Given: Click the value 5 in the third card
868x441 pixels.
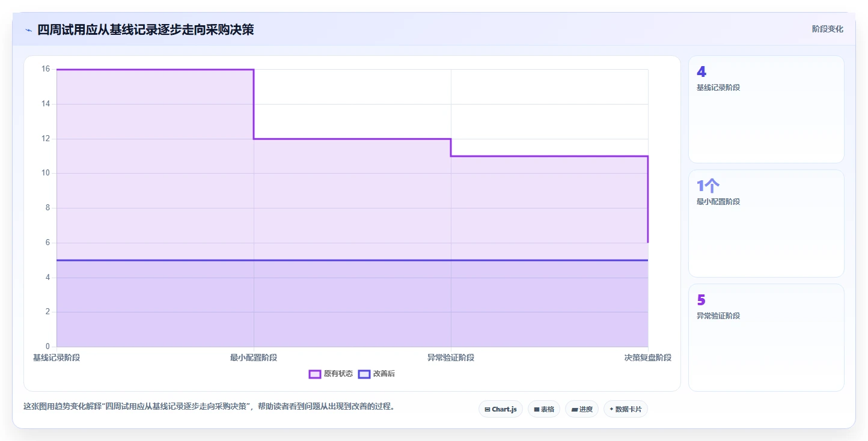Looking at the screenshot, I should point(701,300).
